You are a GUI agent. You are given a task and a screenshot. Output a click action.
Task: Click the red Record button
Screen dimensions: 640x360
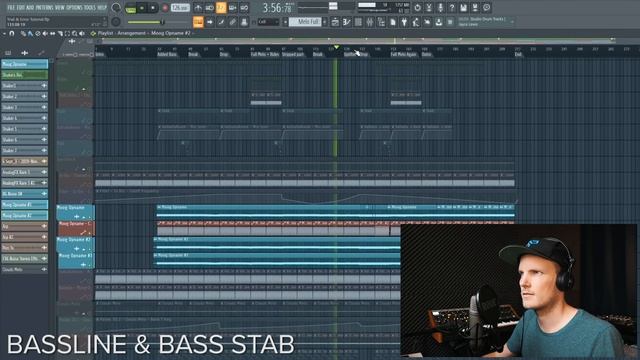[x=165, y=8]
